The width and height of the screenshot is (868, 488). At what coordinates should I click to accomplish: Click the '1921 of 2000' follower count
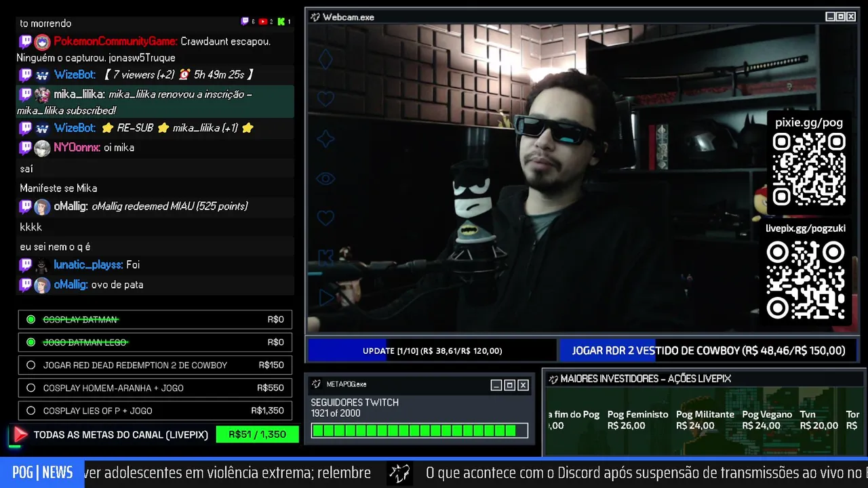pyautogui.click(x=337, y=413)
